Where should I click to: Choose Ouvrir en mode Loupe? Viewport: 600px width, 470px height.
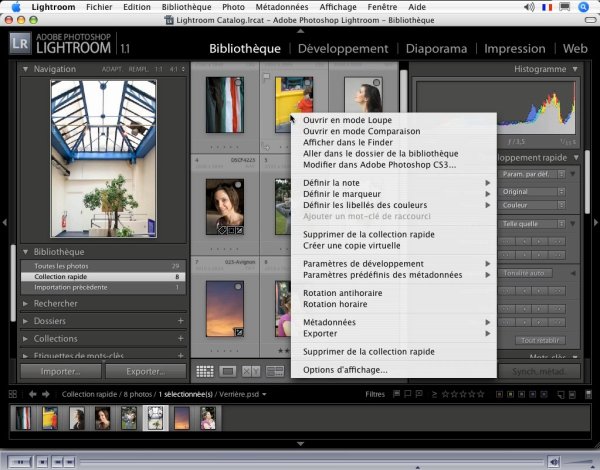tap(347, 120)
